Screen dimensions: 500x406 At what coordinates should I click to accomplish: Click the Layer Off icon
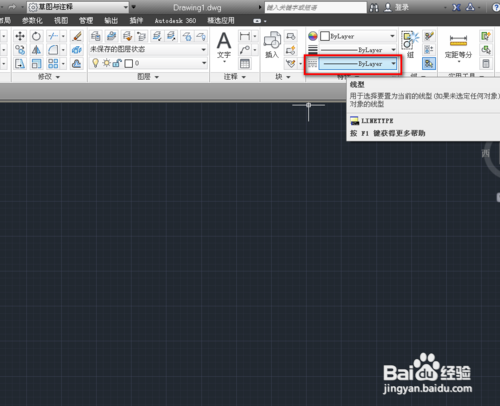click(201, 36)
